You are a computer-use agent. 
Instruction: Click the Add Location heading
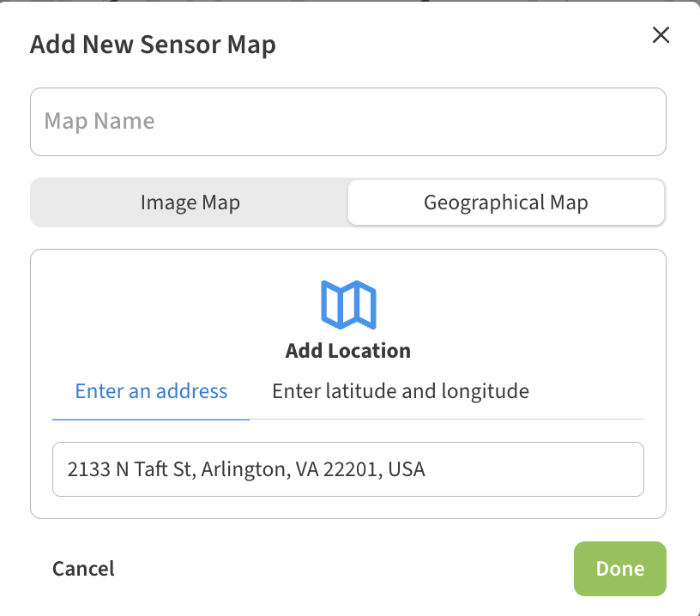tap(347, 351)
